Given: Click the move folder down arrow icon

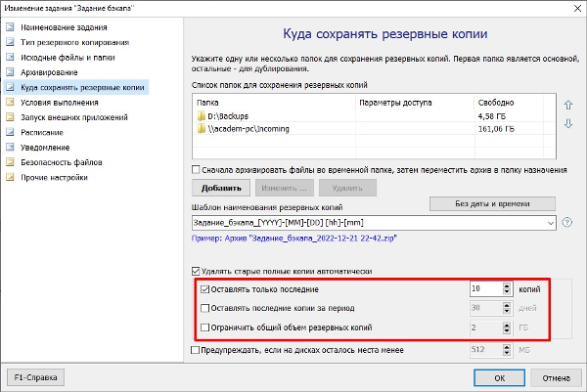Looking at the screenshot, I should [x=567, y=123].
